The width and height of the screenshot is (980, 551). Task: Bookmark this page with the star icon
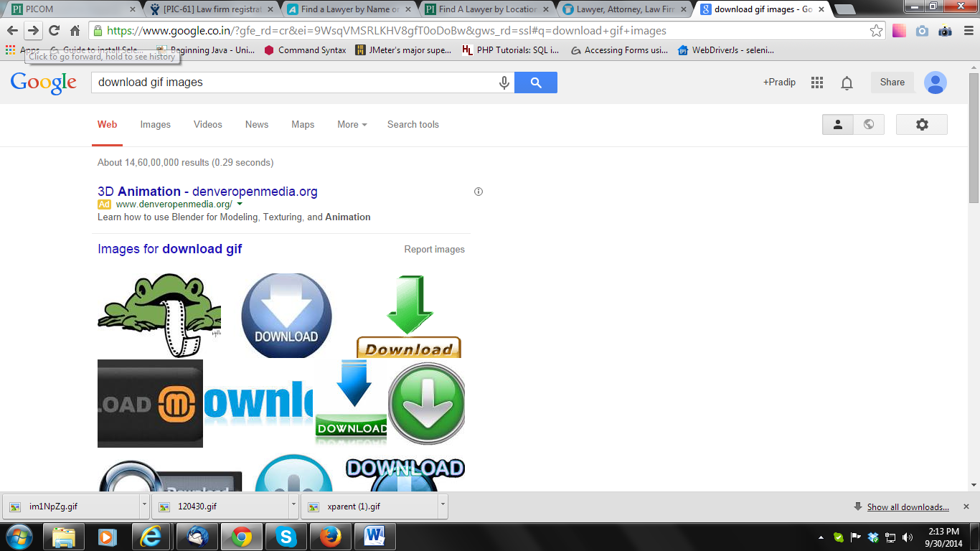(x=876, y=31)
